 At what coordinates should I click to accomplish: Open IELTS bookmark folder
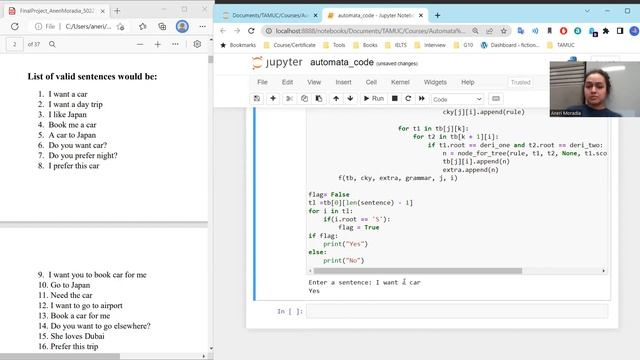(x=396, y=45)
